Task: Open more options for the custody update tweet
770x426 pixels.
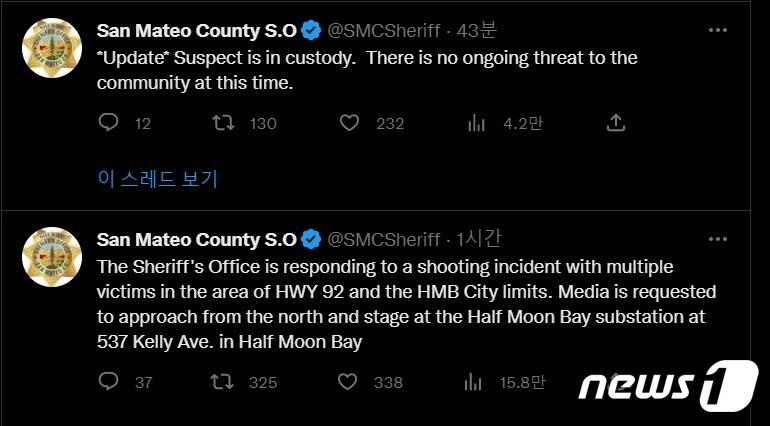Action: click(718, 30)
